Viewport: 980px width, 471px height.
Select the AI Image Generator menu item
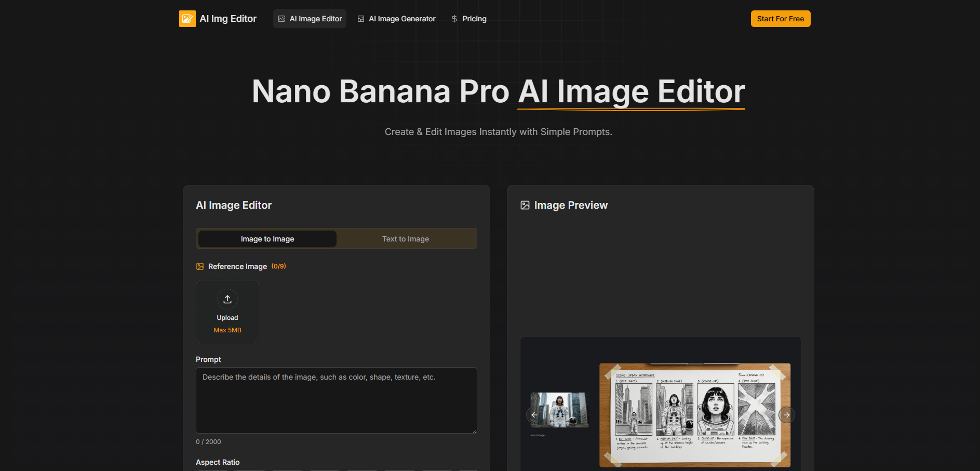(x=396, y=18)
